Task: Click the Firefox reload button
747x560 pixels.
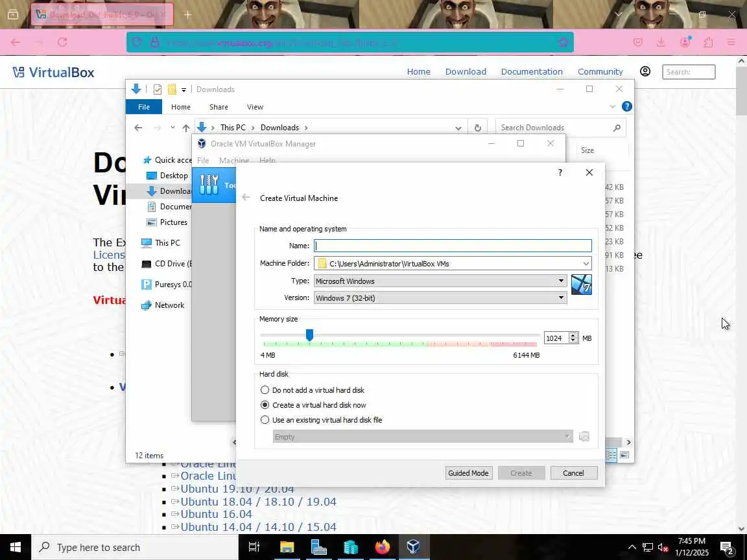Action: tap(62, 42)
